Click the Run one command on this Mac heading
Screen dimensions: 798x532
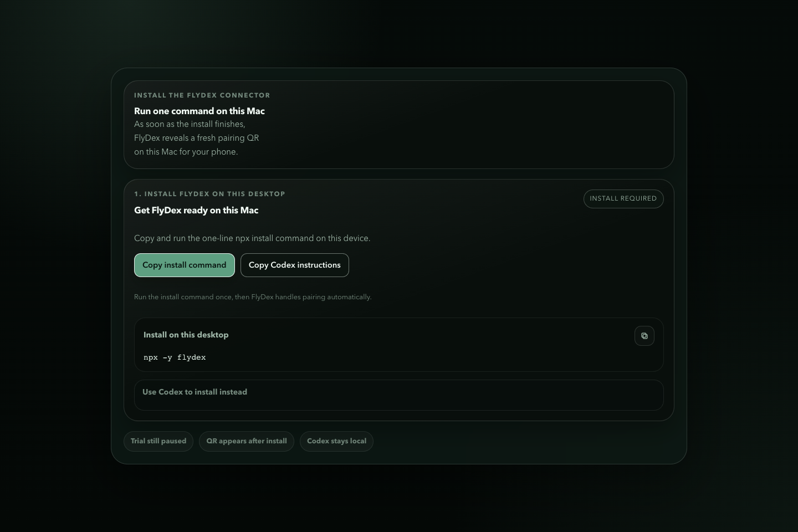[199, 111]
